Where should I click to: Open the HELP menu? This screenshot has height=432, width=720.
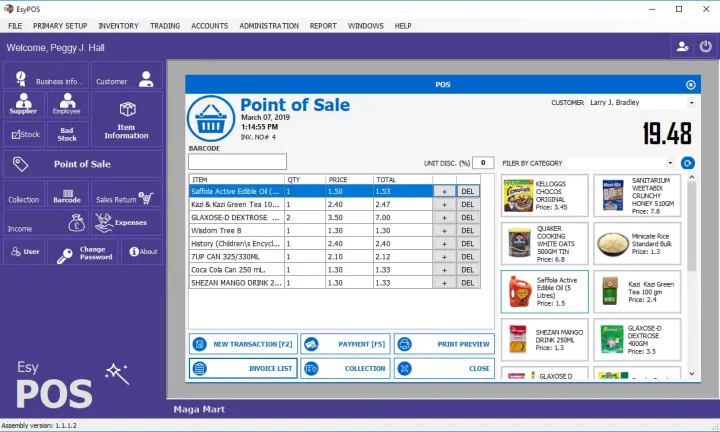click(403, 26)
